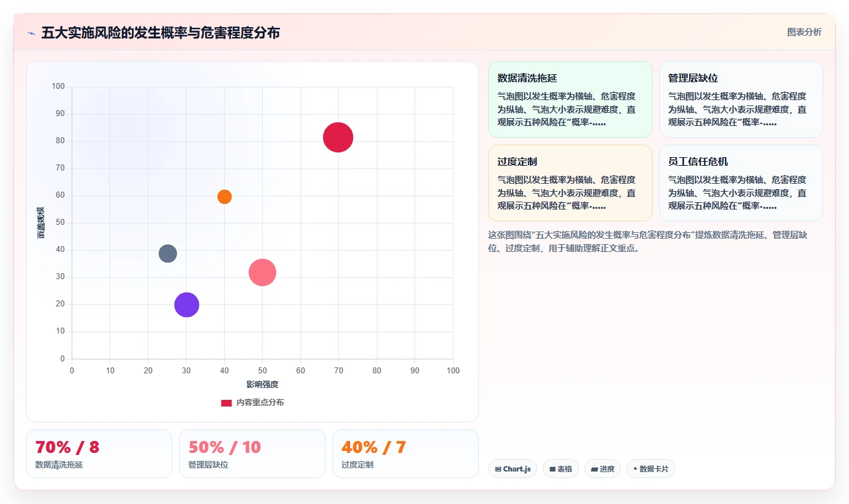Screen dimensions: 849x504
Task: Click the lightning icon beside the title
Action: point(32,33)
